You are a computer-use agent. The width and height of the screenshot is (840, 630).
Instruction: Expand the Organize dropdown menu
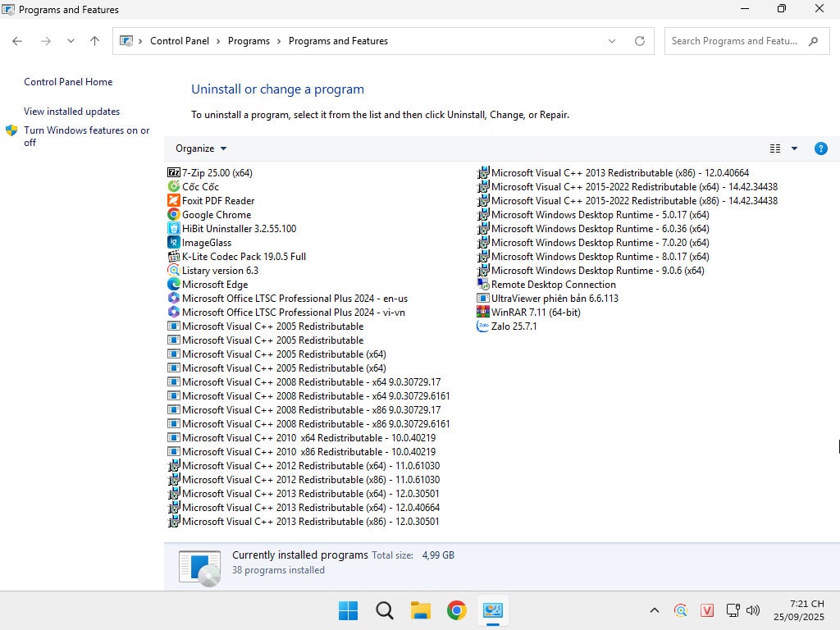tap(201, 148)
